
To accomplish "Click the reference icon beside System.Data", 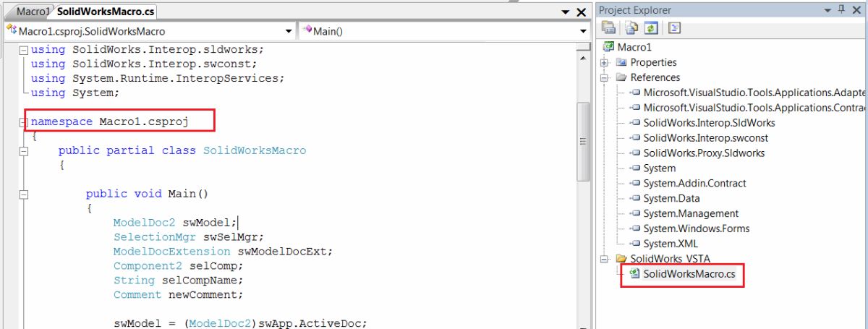I will coord(635,198).
